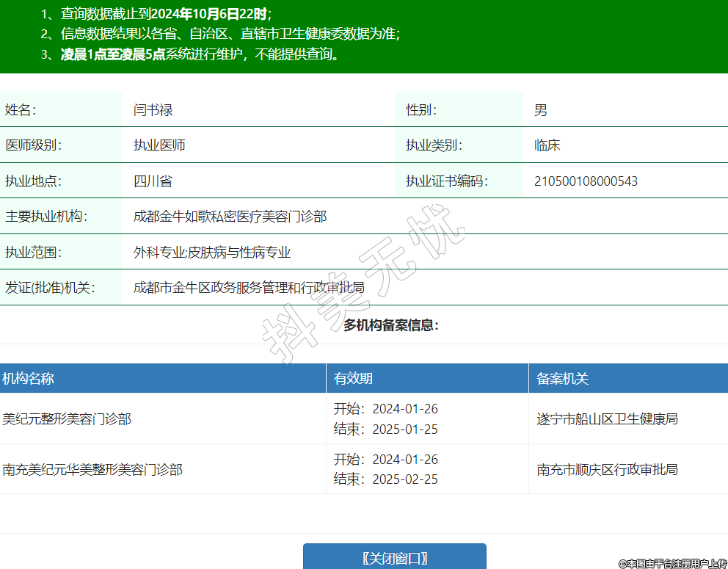Image resolution: width=728 pixels, height=569 pixels.
Task: Click the 医师级别 label
Action: (x=34, y=145)
